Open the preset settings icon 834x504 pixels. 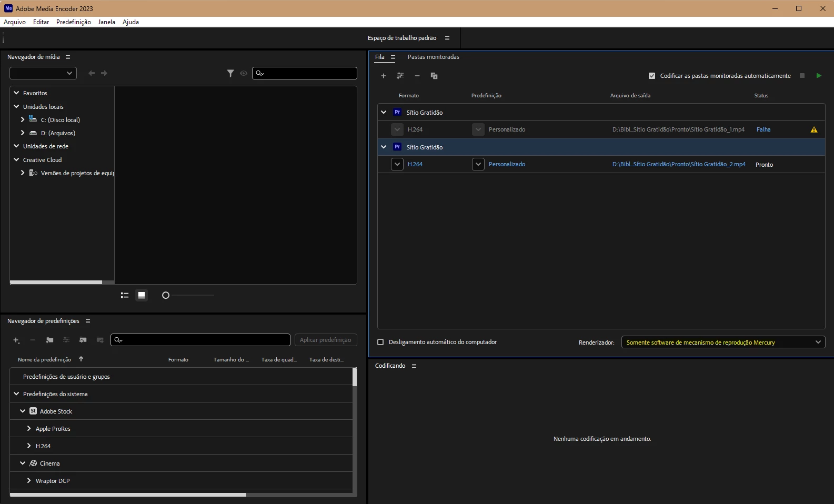click(x=66, y=340)
